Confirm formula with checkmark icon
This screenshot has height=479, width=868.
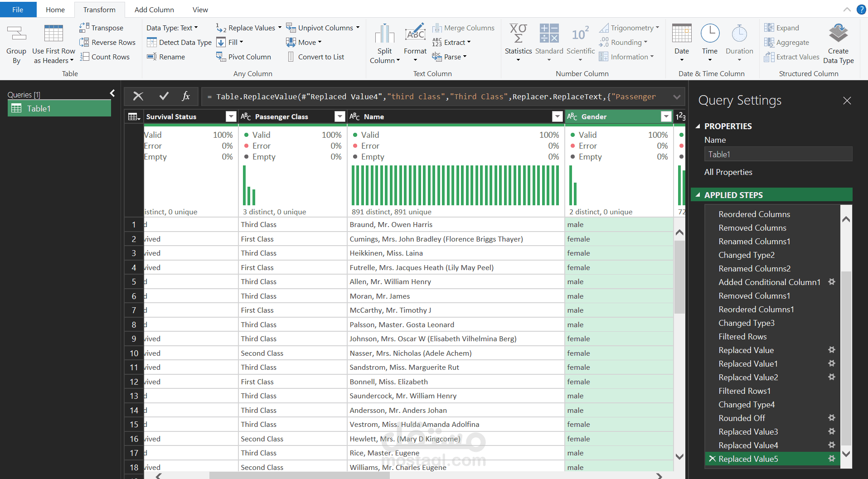(164, 96)
